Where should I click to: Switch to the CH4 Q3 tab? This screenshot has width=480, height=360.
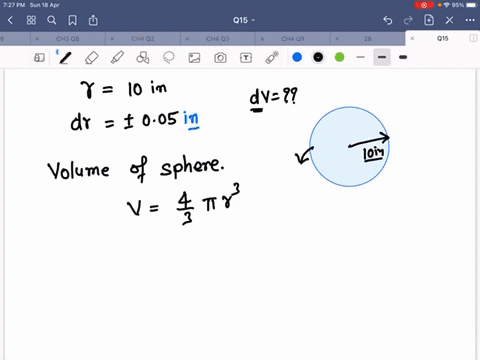[x=218, y=39]
